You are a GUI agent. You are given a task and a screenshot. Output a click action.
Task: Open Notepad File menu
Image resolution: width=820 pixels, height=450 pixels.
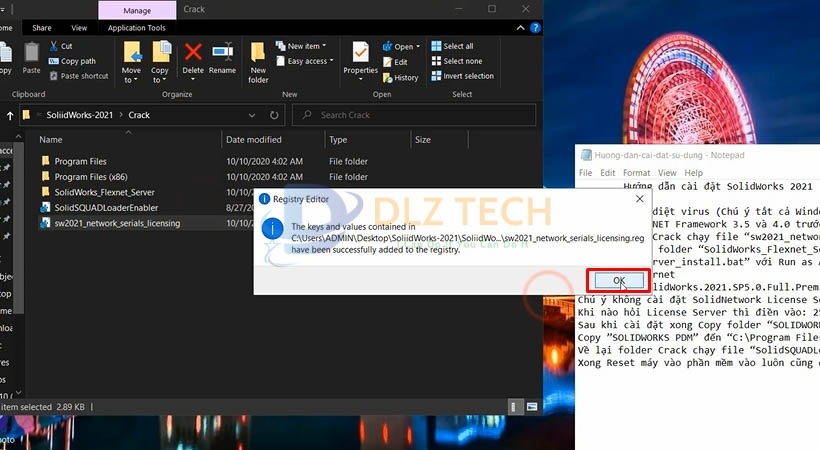(586, 173)
